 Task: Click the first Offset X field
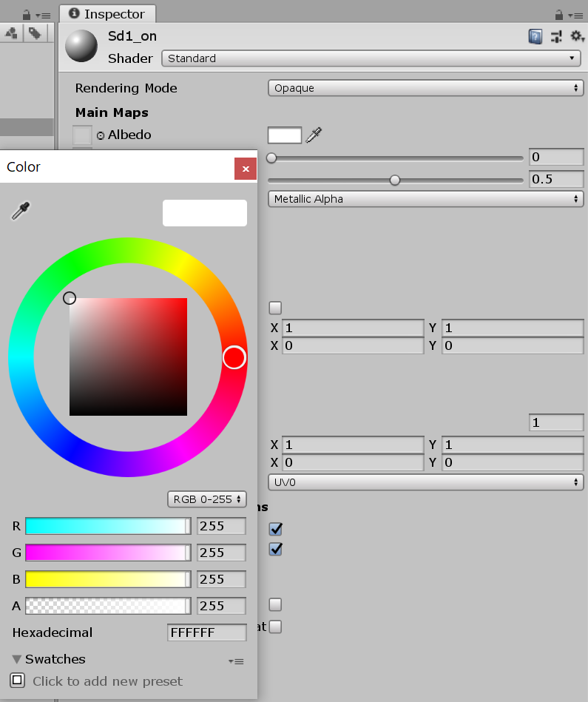point(353,345)
